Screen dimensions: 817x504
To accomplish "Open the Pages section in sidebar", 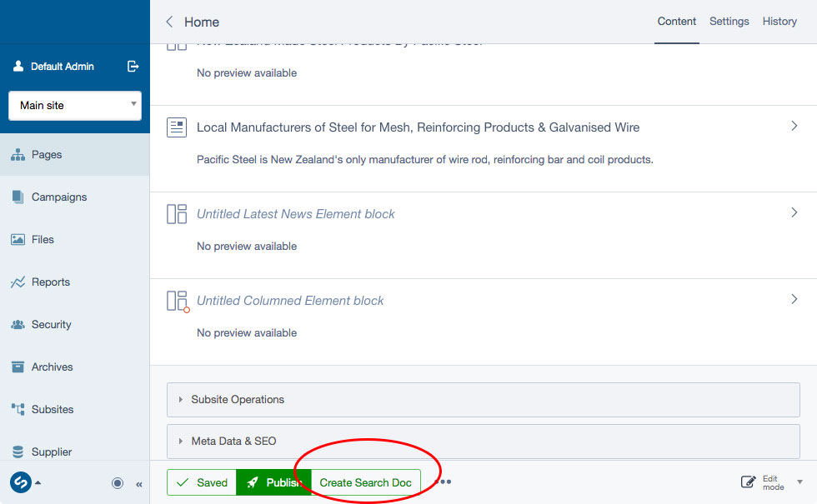I will pyautogui.click(x=74, y=155).
